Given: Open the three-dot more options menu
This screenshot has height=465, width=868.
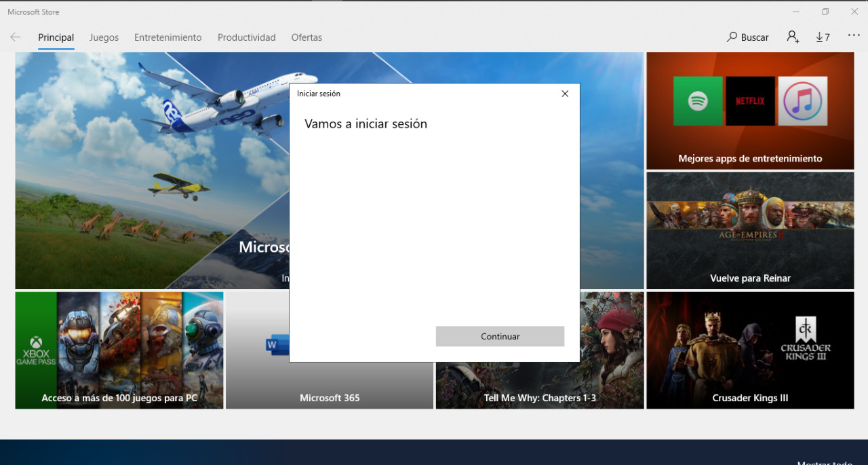Looking at the screenshot, I should click(x=854, y=36).
